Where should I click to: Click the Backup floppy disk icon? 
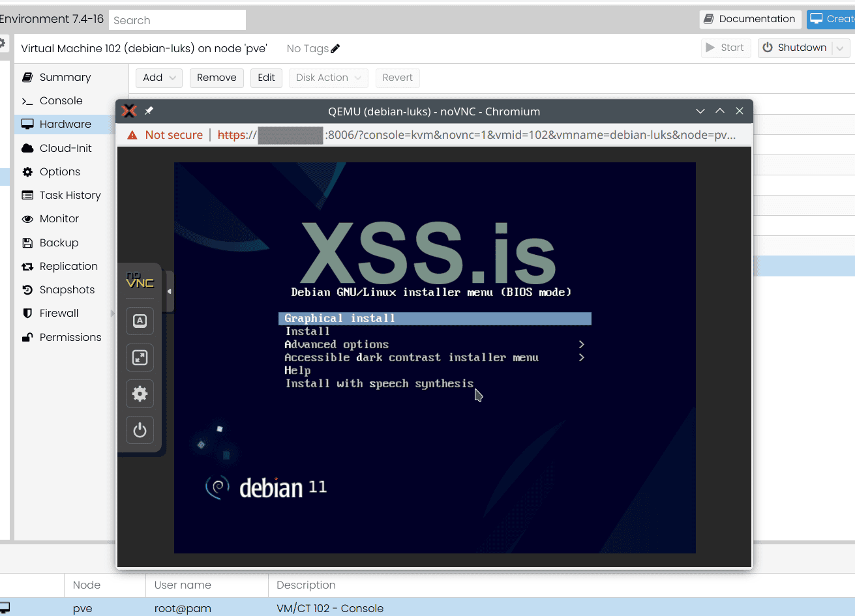tap(27, 242)
